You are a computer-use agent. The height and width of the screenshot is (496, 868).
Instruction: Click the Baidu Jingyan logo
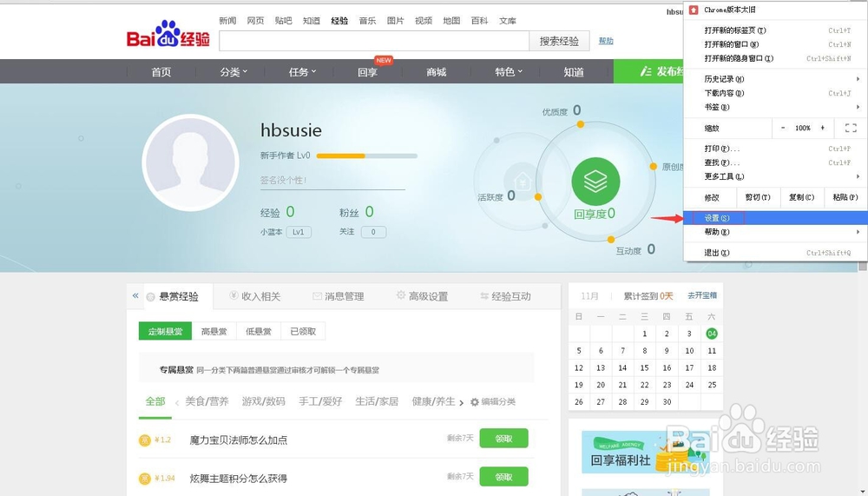(x=168, y=35)
